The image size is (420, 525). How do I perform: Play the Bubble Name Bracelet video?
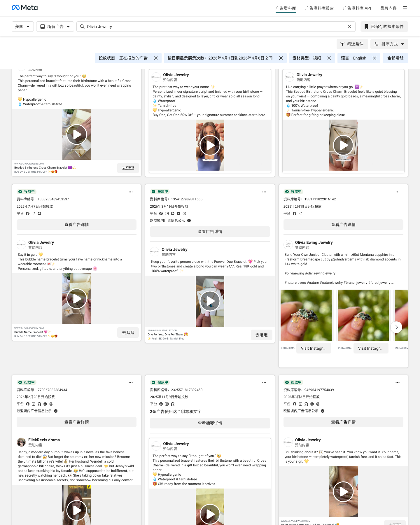77,299
